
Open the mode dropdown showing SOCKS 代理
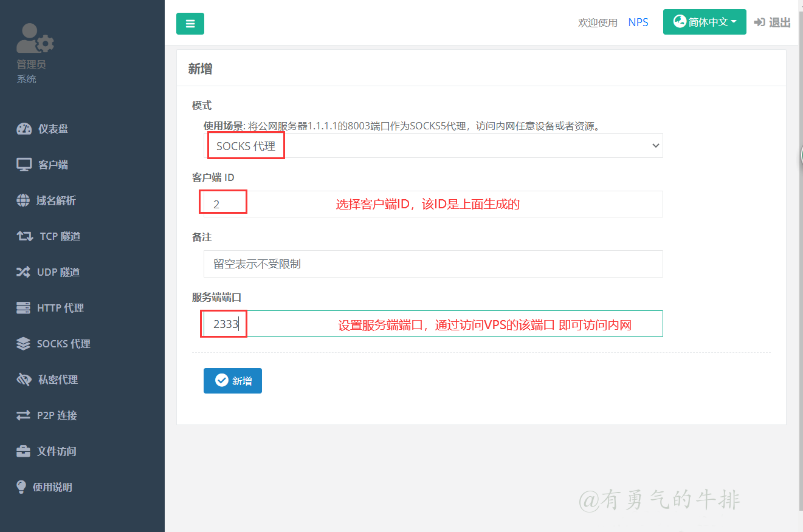point(433,146)
